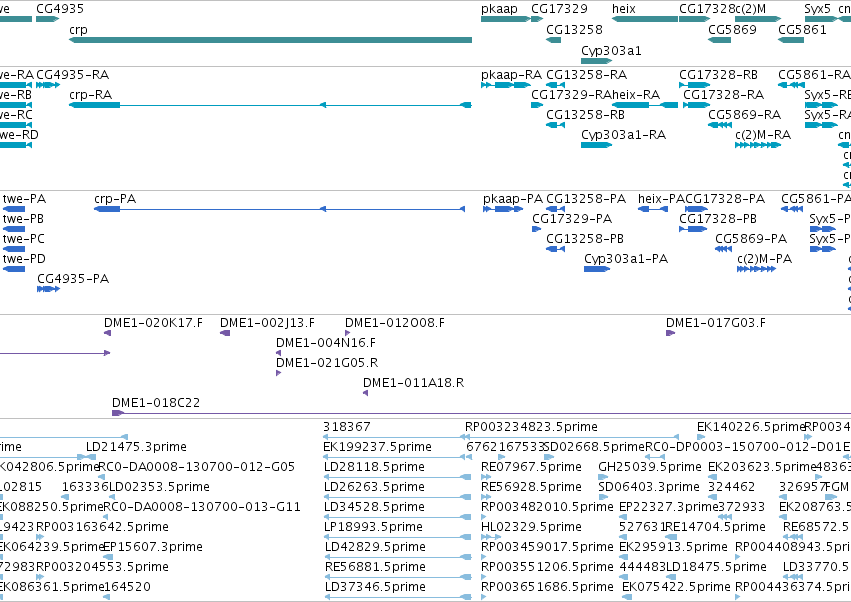This screenshot has width=851, height=602.
Task: Open the crp-RA transcript
Action: [270, 105]
